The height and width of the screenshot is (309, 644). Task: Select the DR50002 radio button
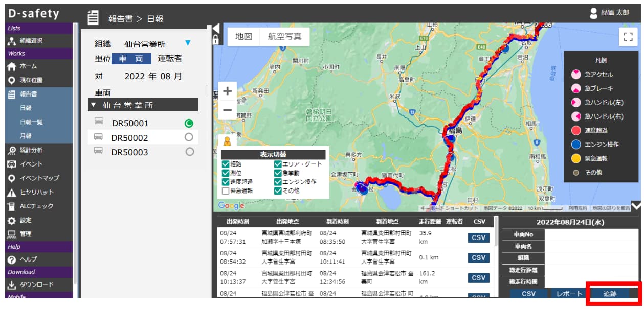coord(189,137)
